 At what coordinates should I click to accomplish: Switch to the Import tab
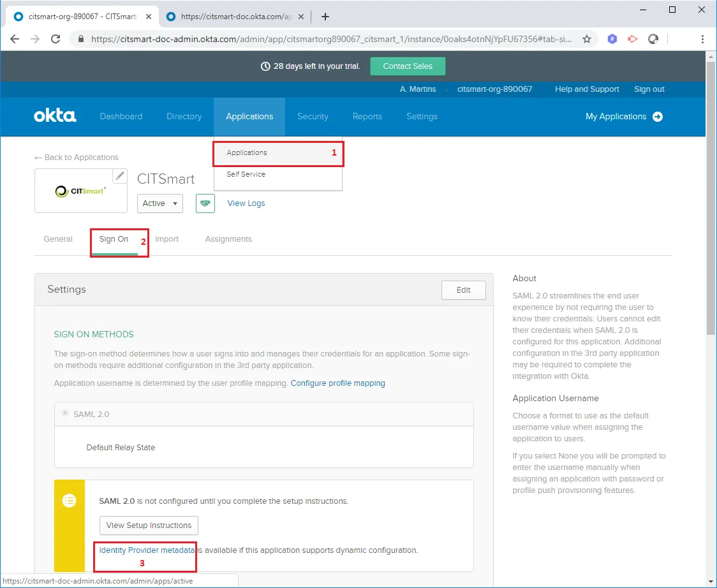[166, 239]
